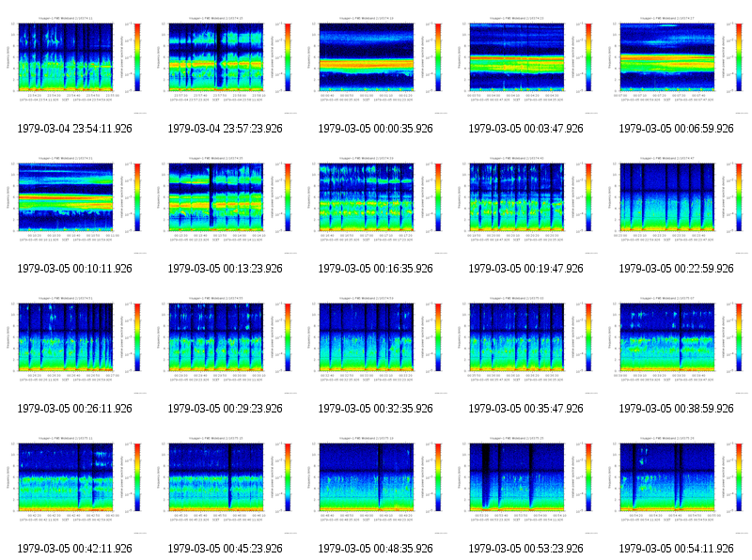Click the caption text 1979-03-05 00:13:23.926
The height and width of the screenshot is (560, 752).
pos(226,269)
